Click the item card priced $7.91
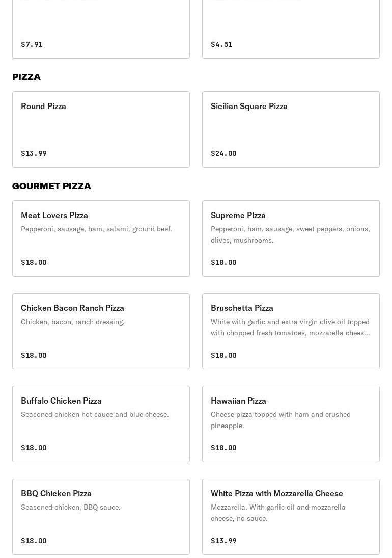The height and width of the screenshot is (558, 392). pyautogui.click(x=101, y=31)
